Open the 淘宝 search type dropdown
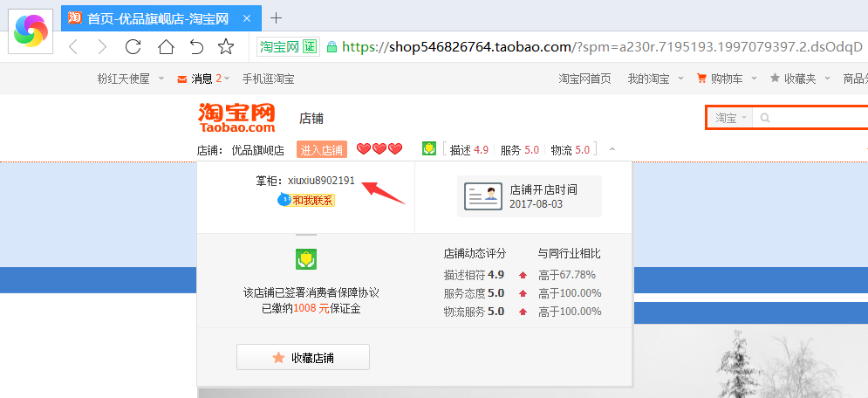 tap(730, 118)
